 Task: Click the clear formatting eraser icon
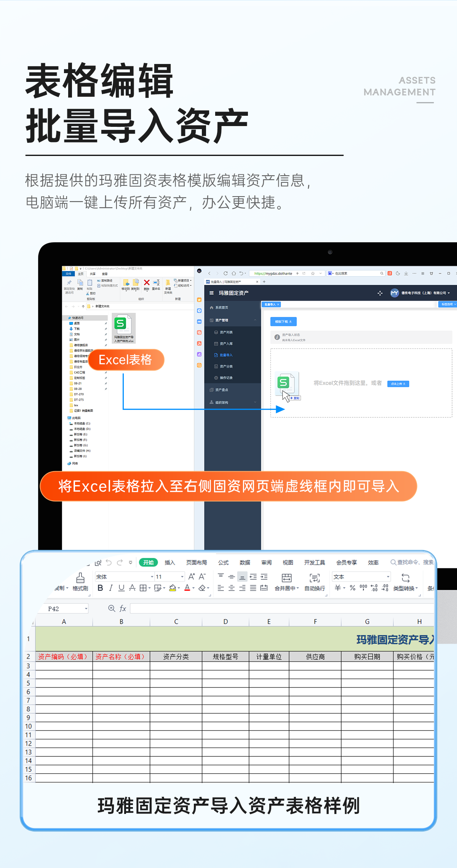(202, 588)
